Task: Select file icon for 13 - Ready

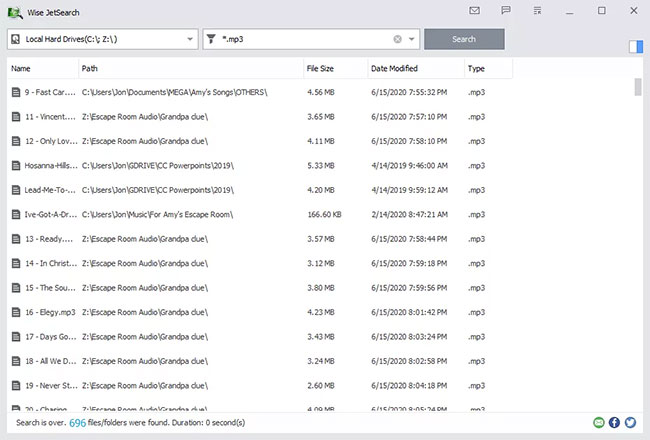Action: pyautogui.click(x=16, y=239)
